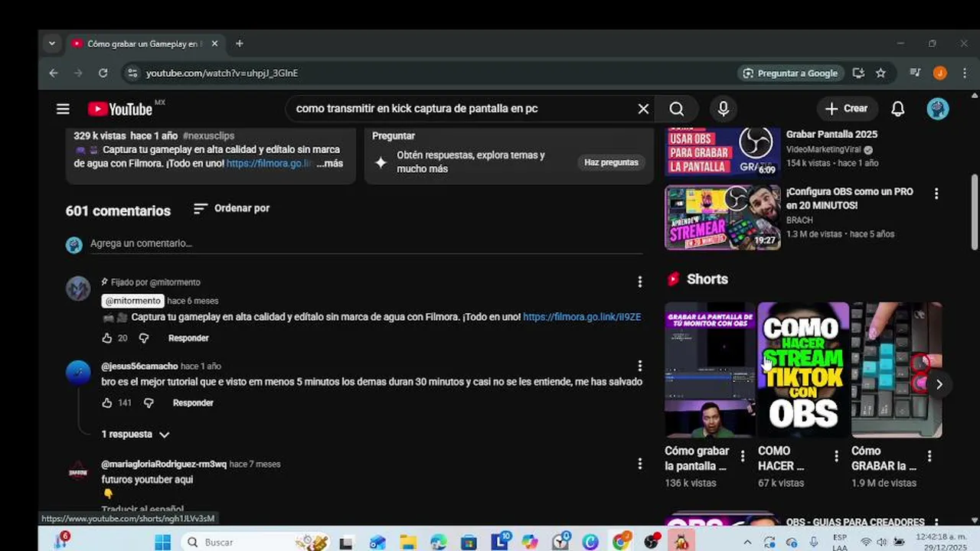Open the keyboard Cómo GRABAR short thumbnail

pos(897,370)
